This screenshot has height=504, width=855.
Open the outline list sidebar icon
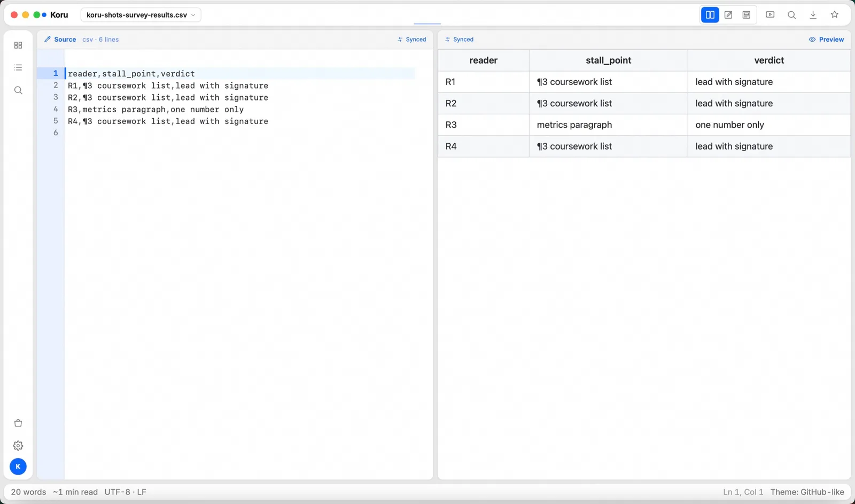(x=18, y=68)
